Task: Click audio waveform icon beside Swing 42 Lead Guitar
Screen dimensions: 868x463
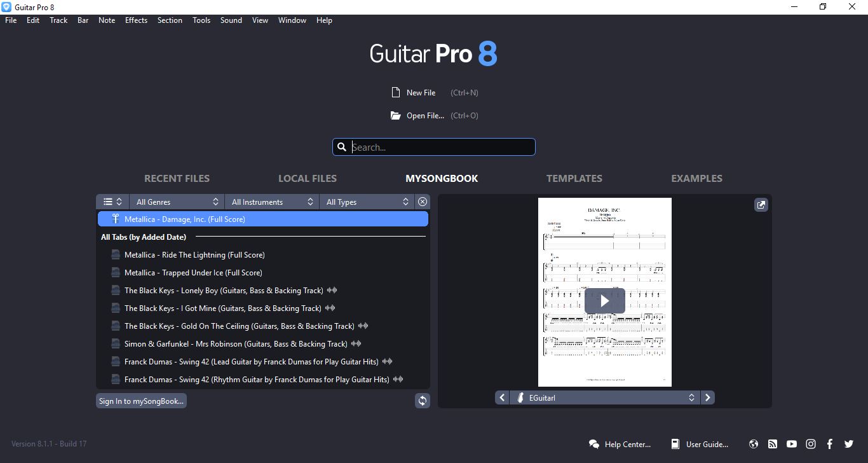Action: pos(387,361)
